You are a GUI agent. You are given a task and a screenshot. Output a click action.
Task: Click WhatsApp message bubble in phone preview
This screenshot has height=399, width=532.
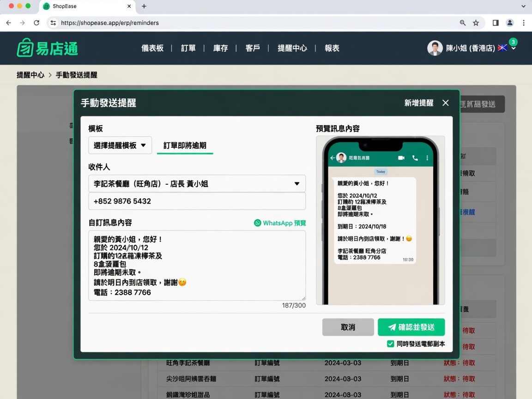(375, 221)
